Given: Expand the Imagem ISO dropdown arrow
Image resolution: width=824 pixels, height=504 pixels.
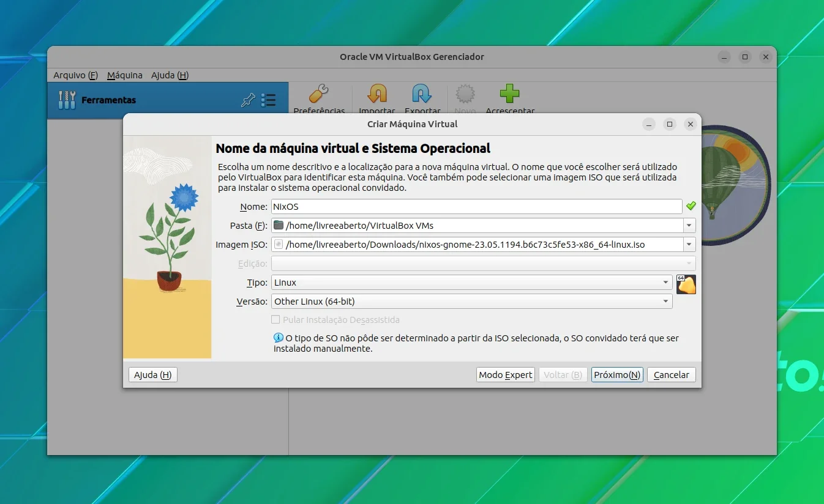Looking at the screenshot, I should [690, 245].
